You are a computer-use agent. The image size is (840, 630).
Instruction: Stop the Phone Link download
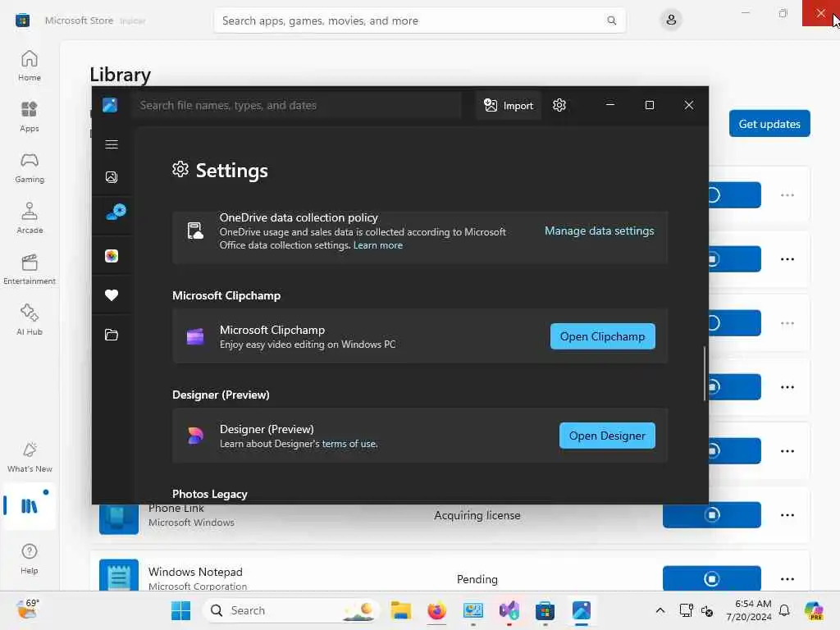[711, 515]
